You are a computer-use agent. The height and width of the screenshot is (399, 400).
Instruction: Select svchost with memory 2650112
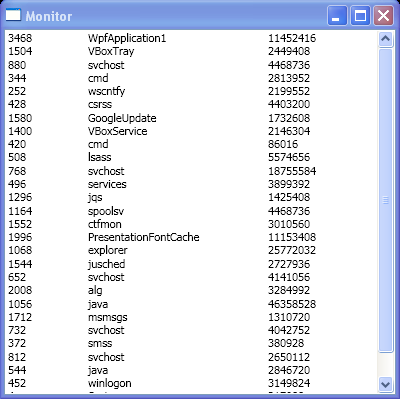(x=106, y=357)
